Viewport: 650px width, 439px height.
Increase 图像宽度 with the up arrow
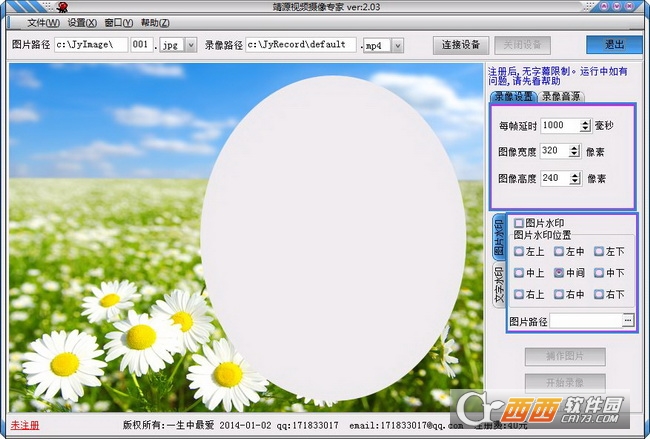click(x=575, y=148)
